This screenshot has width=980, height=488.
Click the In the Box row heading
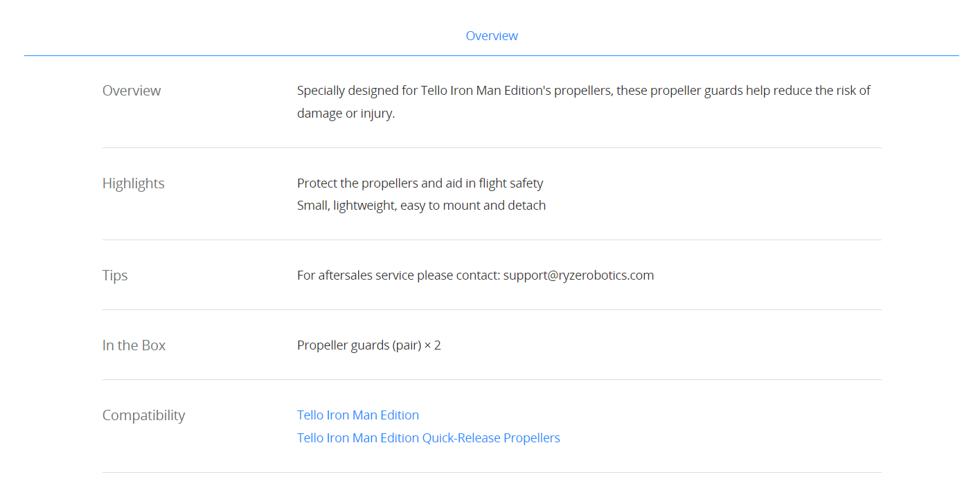(x=134, y=345)
